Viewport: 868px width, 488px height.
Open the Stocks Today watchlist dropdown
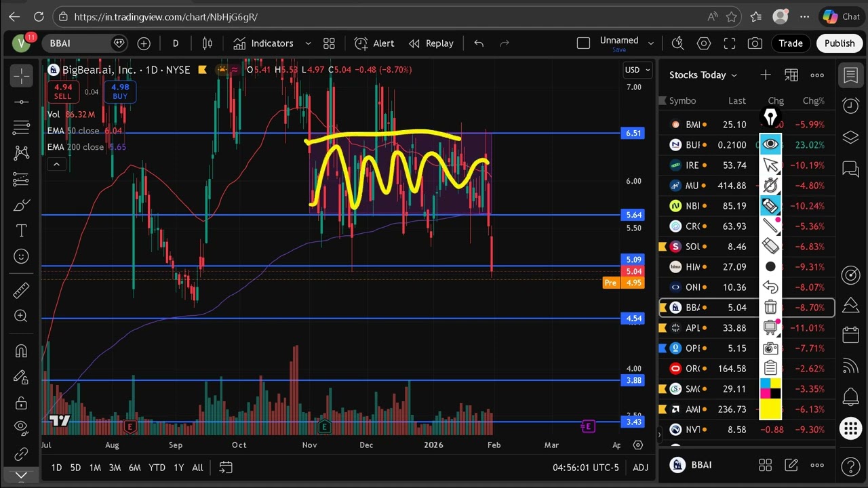703,75
